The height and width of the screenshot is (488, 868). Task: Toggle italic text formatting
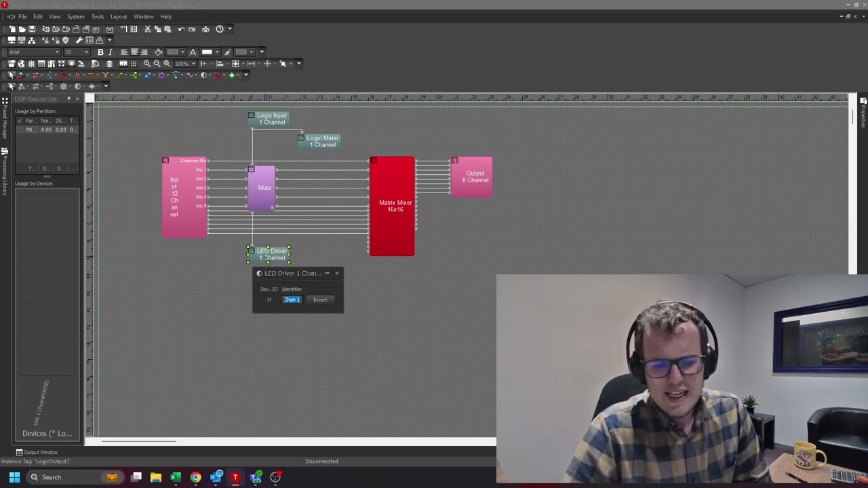click(x=110, y=52)
